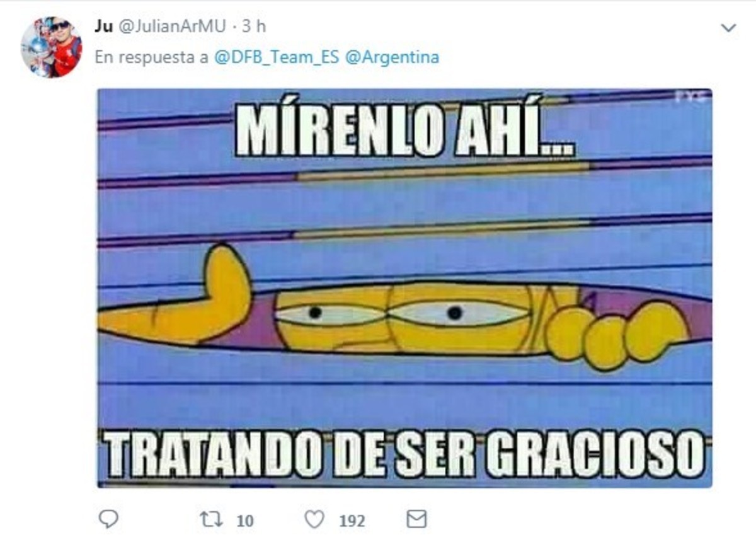Like the tweet with the heart icon

click(x=314, y=519)
